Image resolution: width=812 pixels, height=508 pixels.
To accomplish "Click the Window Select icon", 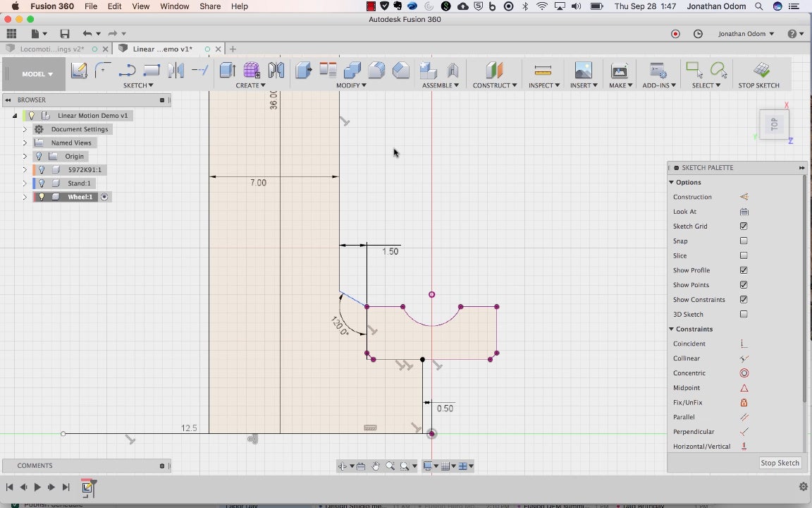I will click(694, 69).
